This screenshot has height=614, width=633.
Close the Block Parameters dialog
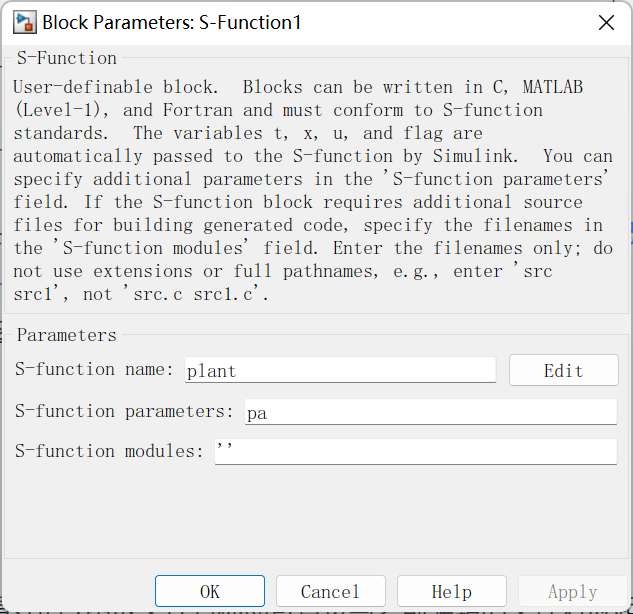click(605, 22)
